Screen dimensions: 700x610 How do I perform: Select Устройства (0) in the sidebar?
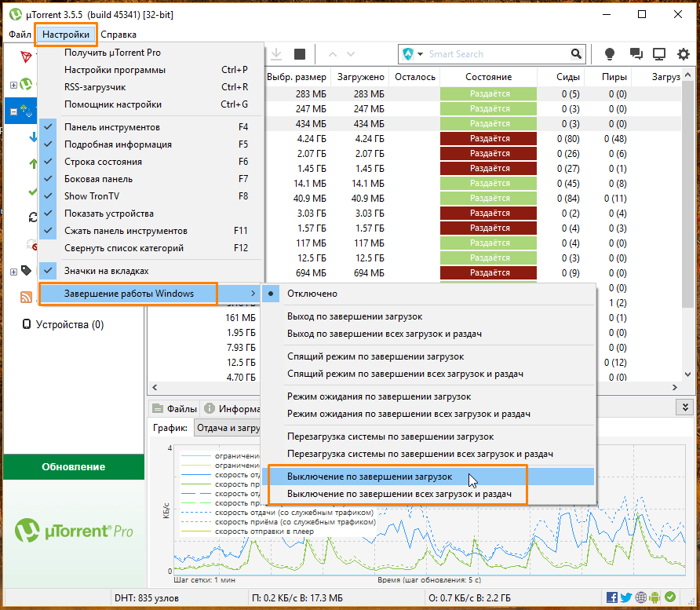[70, 325]
